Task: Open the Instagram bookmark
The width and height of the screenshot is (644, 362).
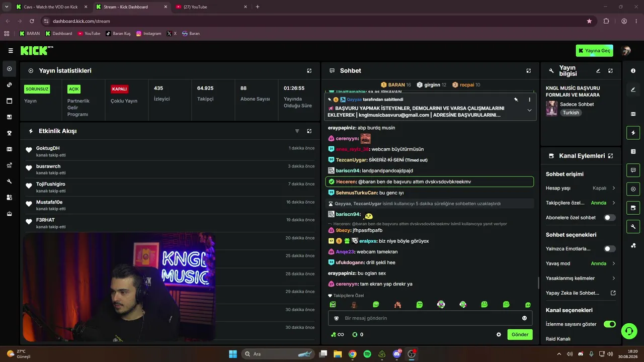Action: (149, 34)
